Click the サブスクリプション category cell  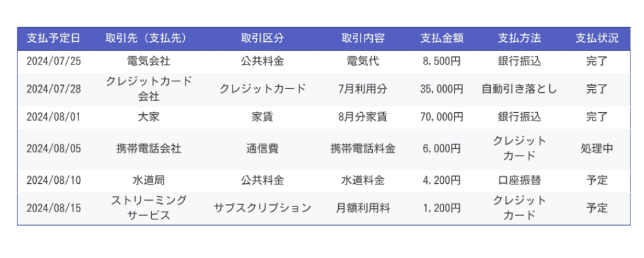coord(262,208)
